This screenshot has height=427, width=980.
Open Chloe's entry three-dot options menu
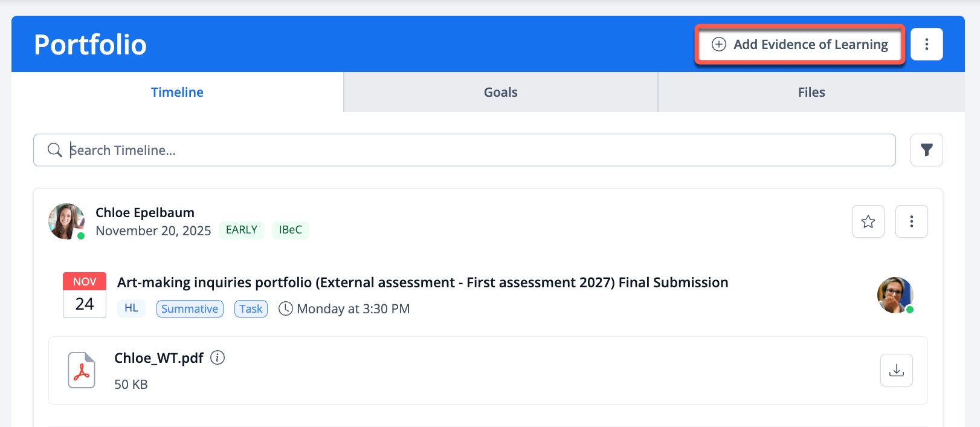911,221
